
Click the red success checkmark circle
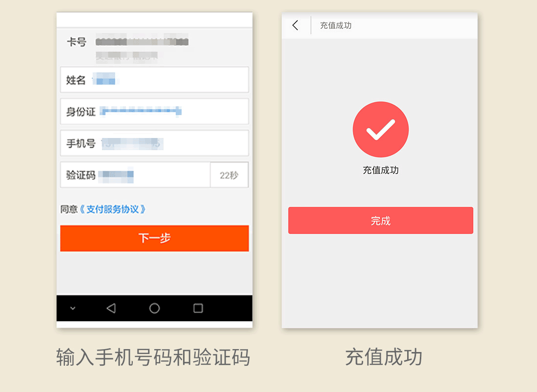coord(380,129)
